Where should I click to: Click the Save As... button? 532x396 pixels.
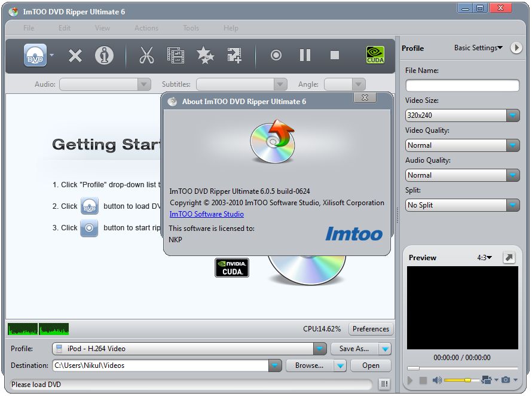tap(354, 349)
